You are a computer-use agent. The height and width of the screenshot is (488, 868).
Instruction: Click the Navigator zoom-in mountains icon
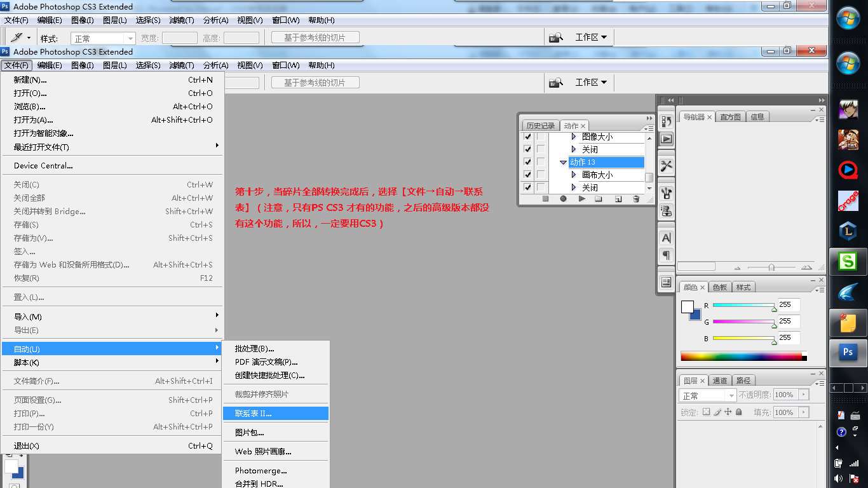(x=806, y=268)
